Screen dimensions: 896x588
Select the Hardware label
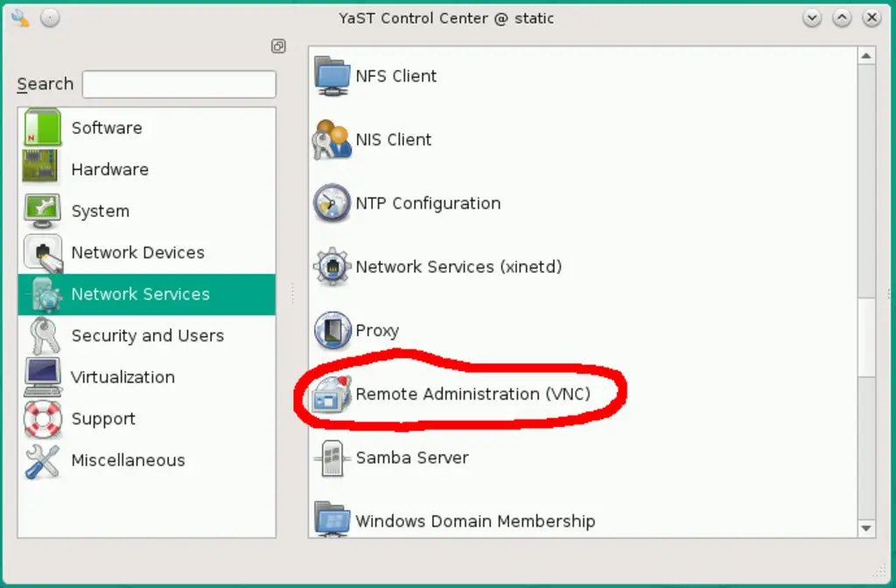(109, 169)
